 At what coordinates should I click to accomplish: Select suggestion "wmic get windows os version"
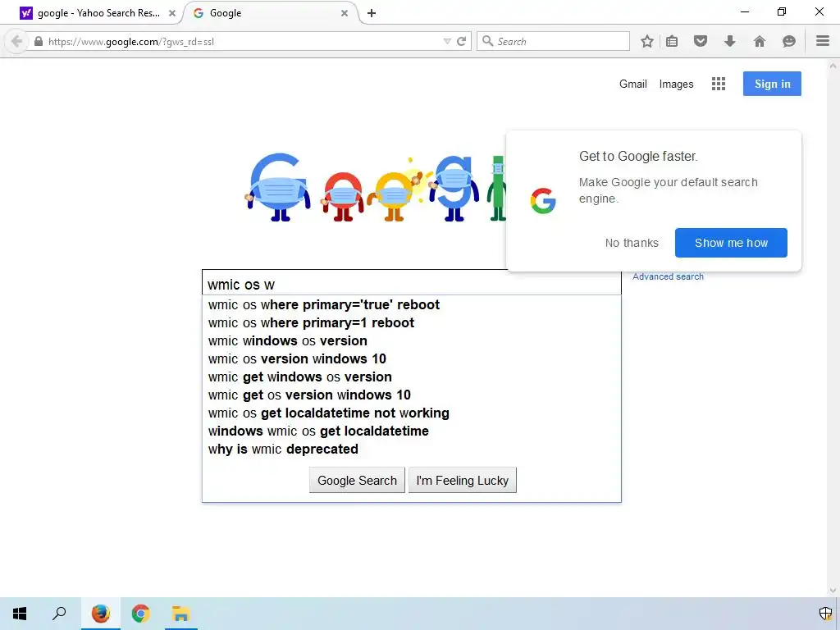tap(412, 377)
